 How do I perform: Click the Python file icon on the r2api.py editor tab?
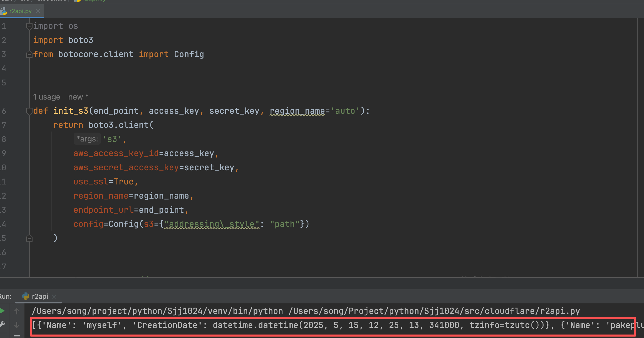click(4, 11)
